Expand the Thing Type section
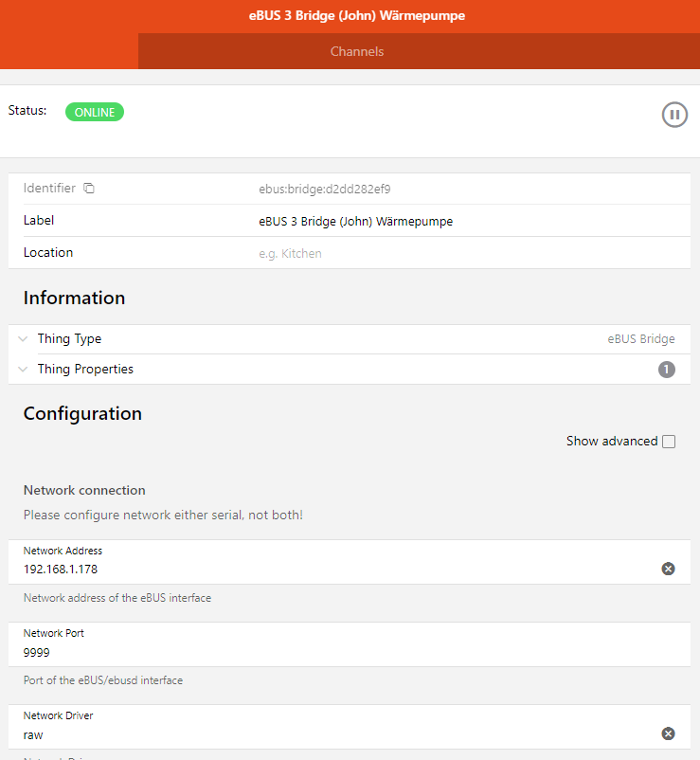Screen dimensions: 700x760 point(23,339)
